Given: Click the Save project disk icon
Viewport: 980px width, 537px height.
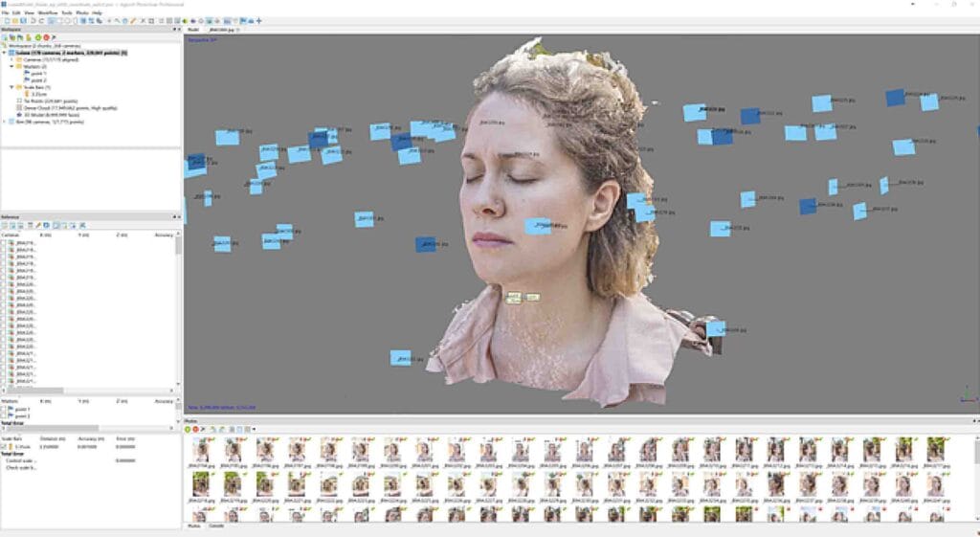Looking at the screenshot, I should click(23, 21).
